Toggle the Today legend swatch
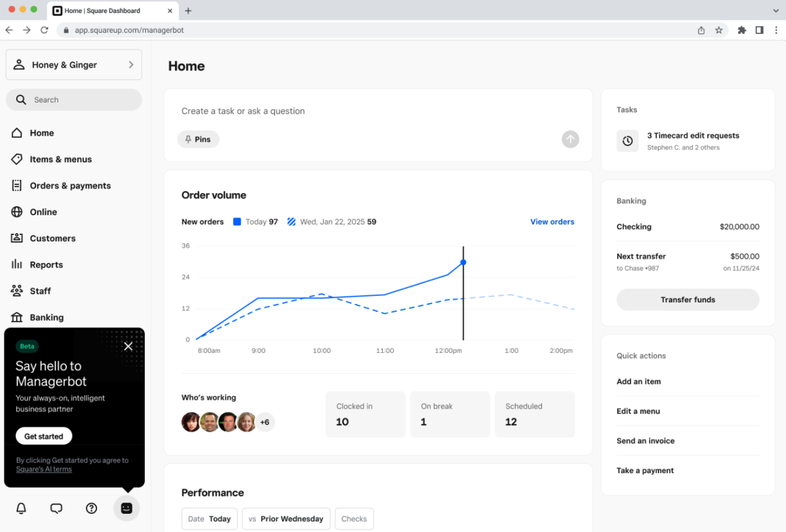Viewport: 786px width, 532px height. [237, 221]
